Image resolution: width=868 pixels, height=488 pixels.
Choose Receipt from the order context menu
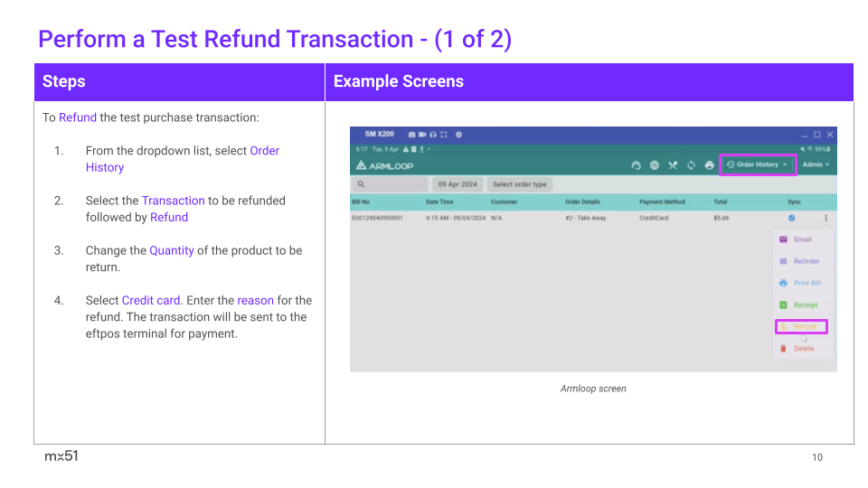coord(803,305)
